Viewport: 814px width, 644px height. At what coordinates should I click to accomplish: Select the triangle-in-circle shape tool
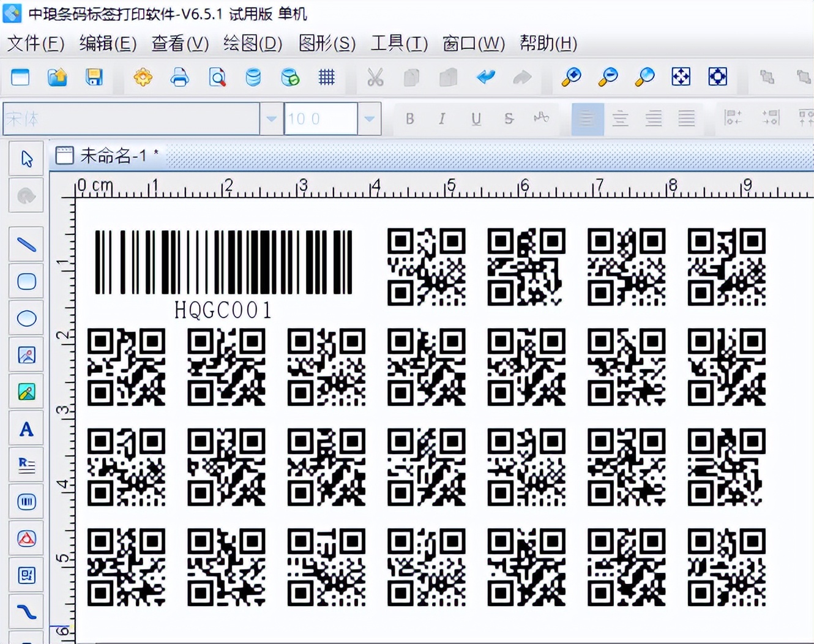pos(26,539)
